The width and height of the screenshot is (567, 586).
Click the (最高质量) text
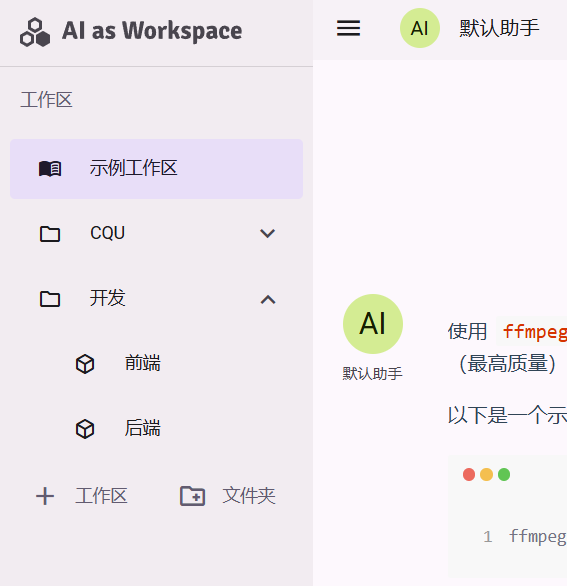click(x=507, y=364)
